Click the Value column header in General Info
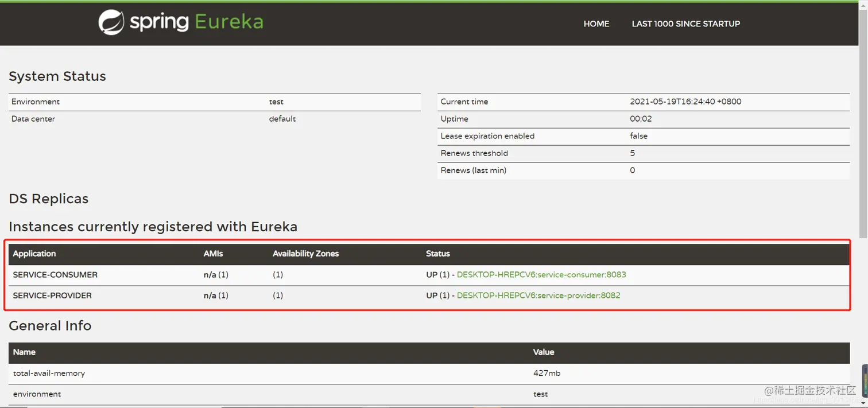Viewport: 868px width, 408px height. point(544,352)
